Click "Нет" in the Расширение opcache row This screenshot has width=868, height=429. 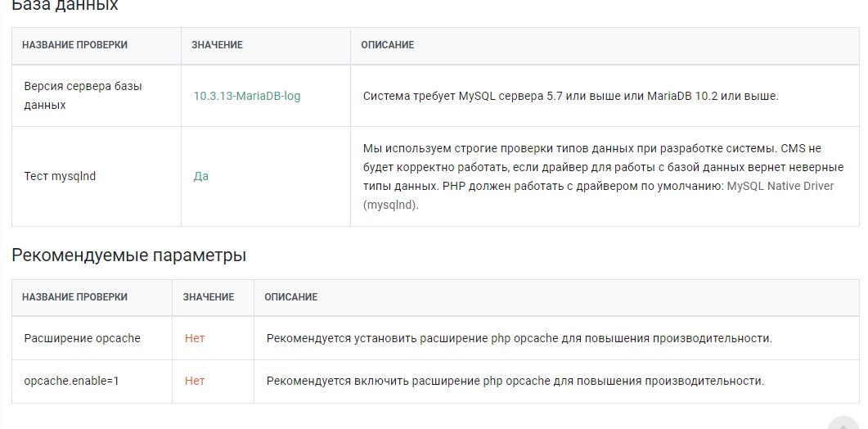click(195, 338)
